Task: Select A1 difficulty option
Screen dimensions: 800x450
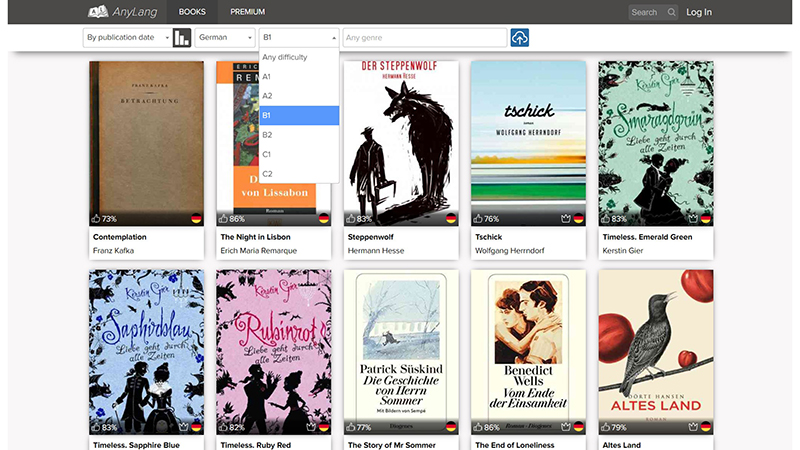Action: [299, 77]
